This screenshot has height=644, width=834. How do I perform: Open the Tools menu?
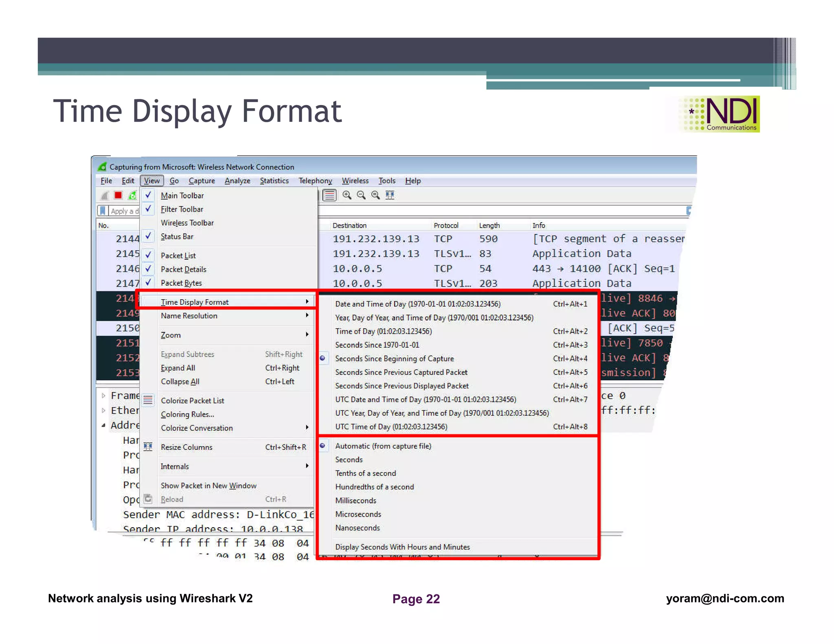click(x=387, y=181)
